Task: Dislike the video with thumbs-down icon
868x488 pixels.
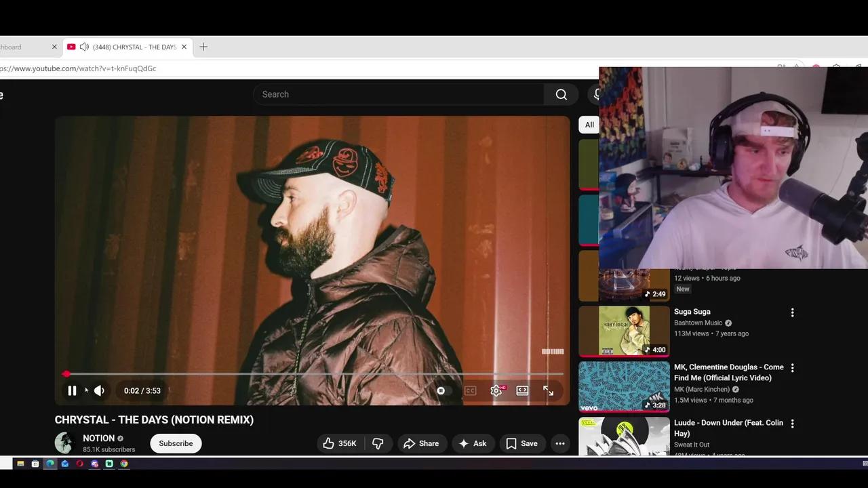Action: pyautogui.click(x=378, y=443)
